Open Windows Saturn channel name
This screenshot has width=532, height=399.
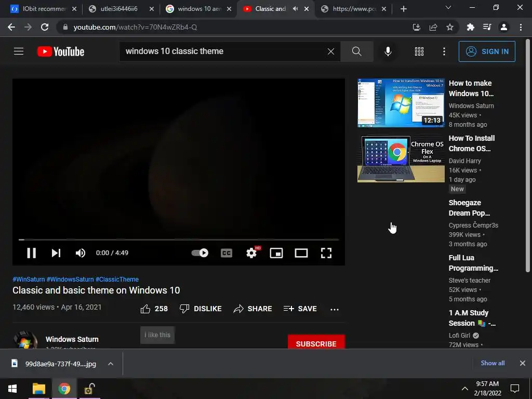pos(72,339)
